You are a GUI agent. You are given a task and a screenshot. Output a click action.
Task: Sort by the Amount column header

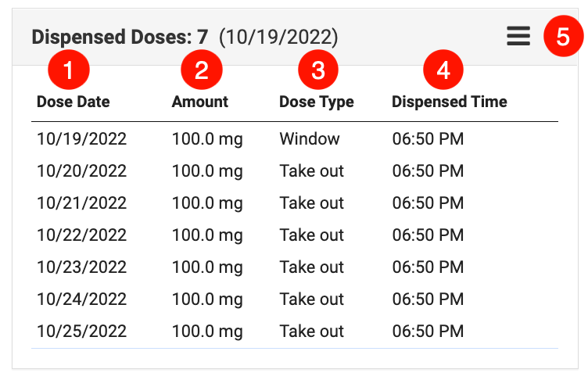(x=200, y=102)
